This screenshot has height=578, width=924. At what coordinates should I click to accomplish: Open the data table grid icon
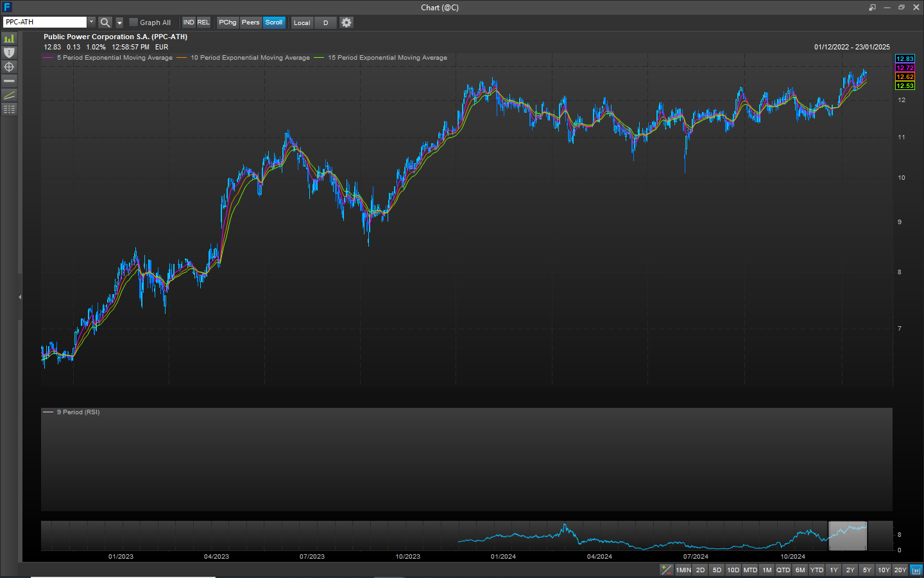9,109
